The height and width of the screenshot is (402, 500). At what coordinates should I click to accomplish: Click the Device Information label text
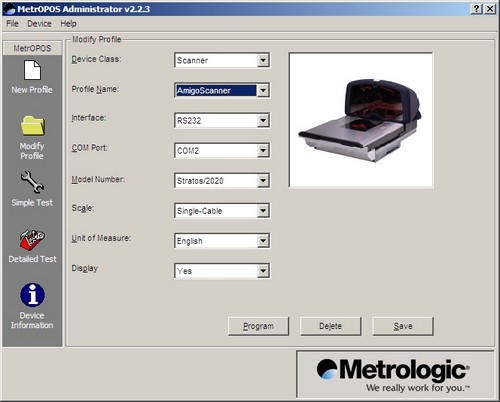click(32, 320)
